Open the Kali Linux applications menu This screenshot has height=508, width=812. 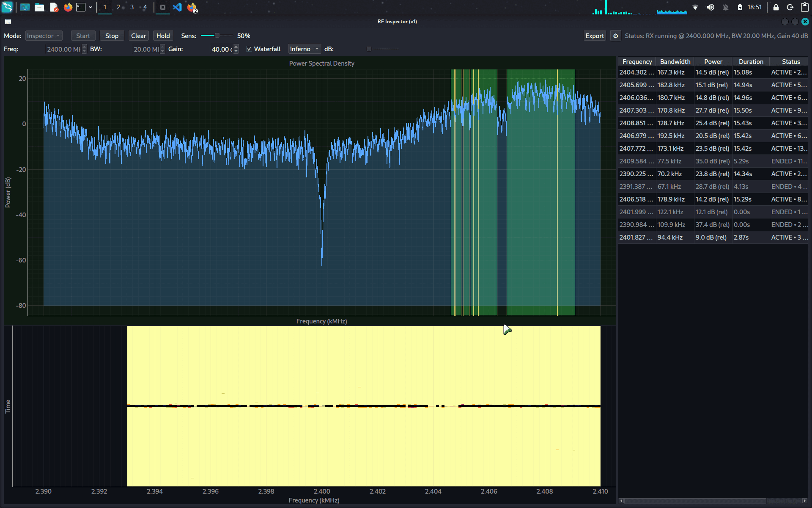pos(7,7)
